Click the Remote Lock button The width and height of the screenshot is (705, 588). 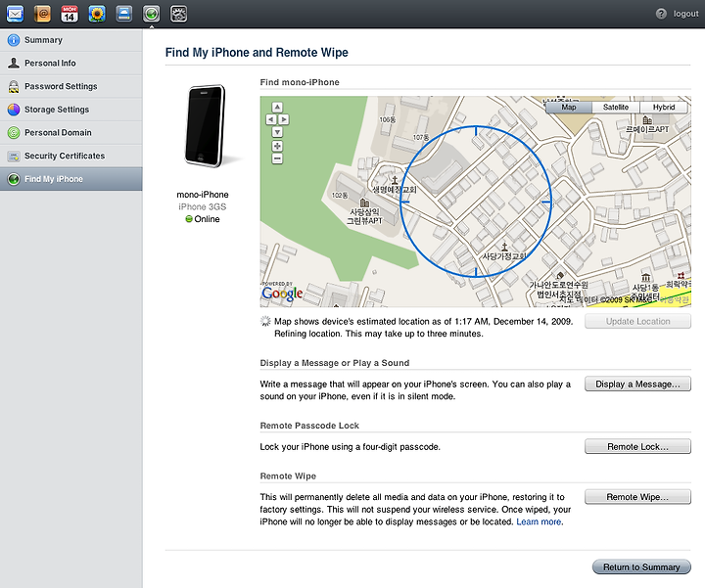637,446
